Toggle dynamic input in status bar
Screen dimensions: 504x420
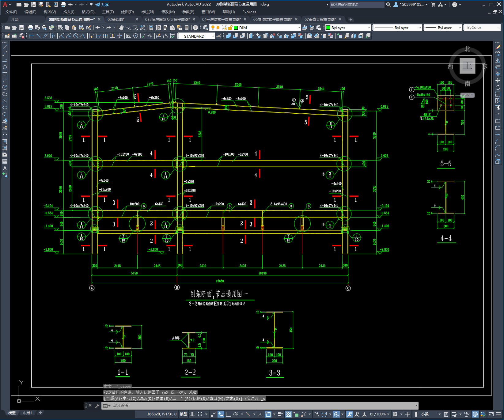coord(221,414)
